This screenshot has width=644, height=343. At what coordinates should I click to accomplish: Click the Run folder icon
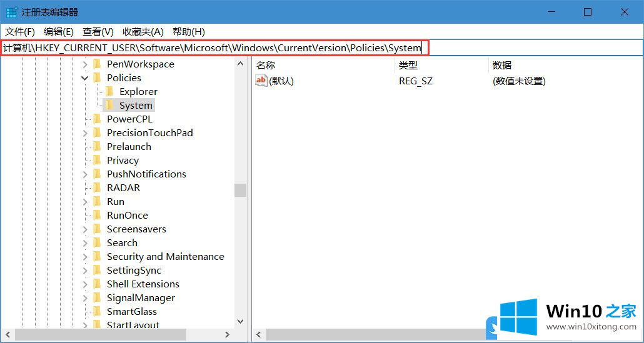(97, 201)
